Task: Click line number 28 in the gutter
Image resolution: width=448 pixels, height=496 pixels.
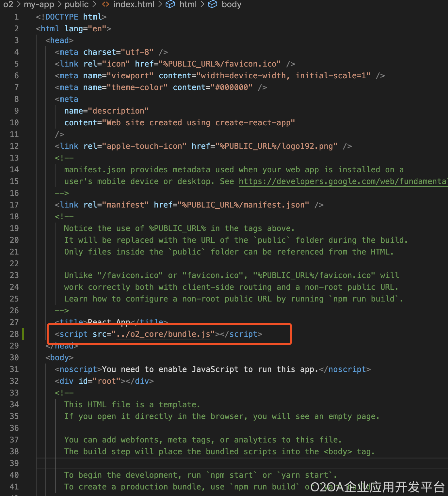Action: (x=14, y=334)
